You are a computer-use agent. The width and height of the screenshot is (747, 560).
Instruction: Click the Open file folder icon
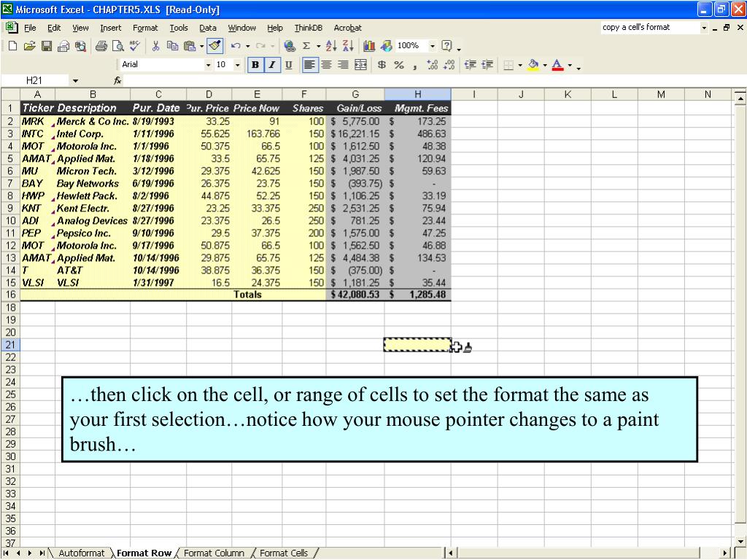[29, 46]
